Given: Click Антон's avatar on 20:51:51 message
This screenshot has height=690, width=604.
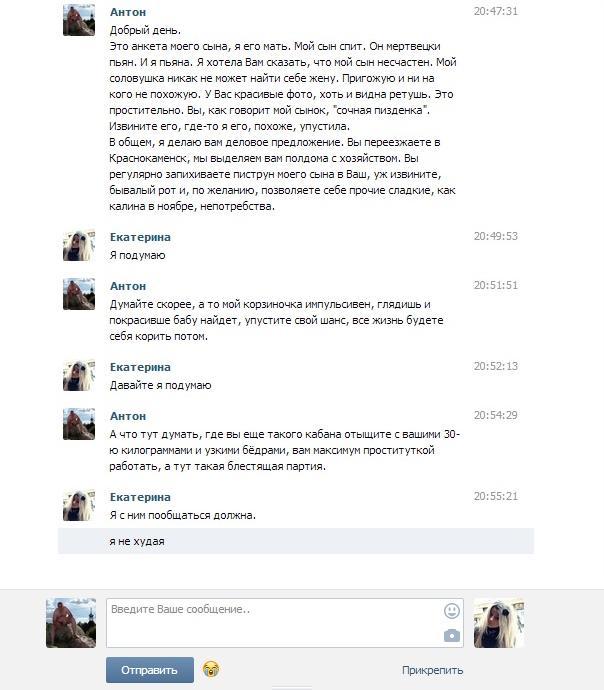Looking at the screenshot, I should point(79,294).
